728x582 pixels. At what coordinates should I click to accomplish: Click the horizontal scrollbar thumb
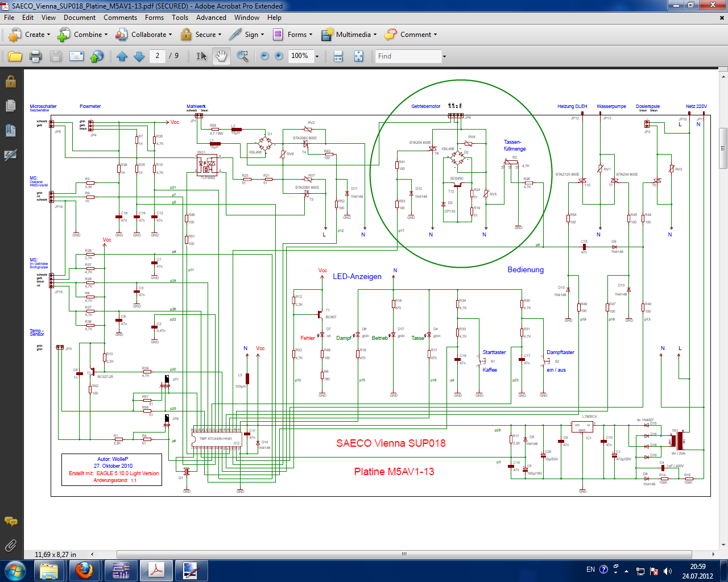tap(404, 554)
